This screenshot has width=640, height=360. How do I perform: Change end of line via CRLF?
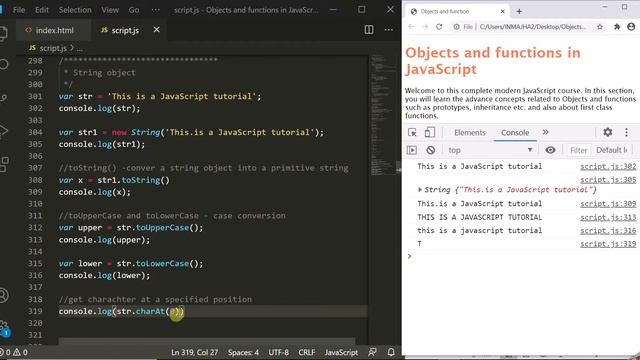pyautogui.click(x=306, y=352)
